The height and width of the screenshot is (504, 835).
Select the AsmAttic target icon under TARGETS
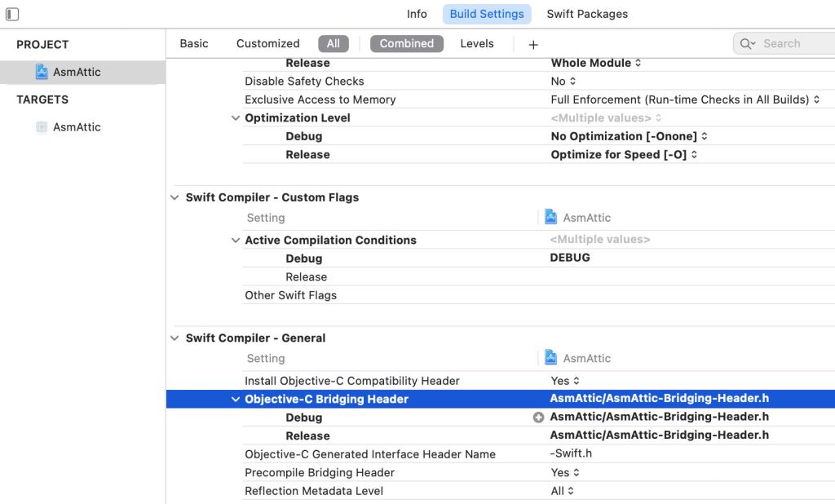pos(42,126)
